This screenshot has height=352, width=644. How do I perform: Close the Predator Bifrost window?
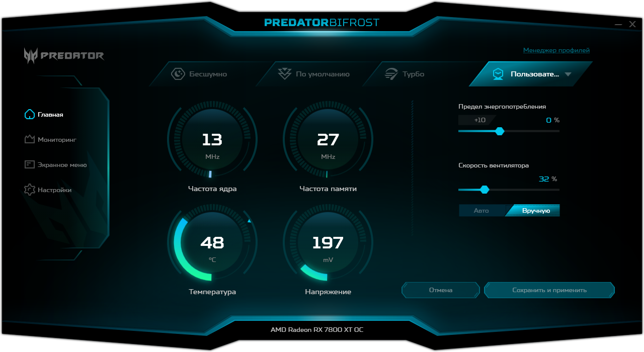[x=632, y=24]
